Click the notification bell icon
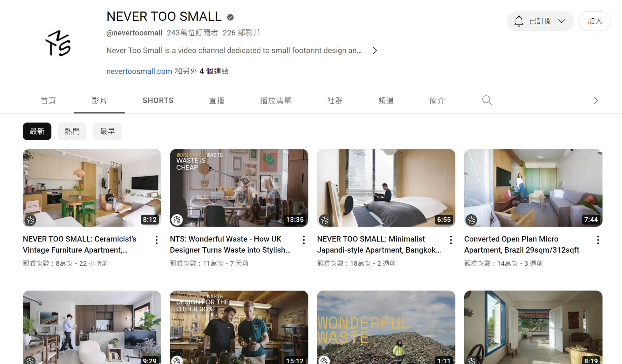Image resolution: width=622 pixels, height=364 pixels. [518, 21]
